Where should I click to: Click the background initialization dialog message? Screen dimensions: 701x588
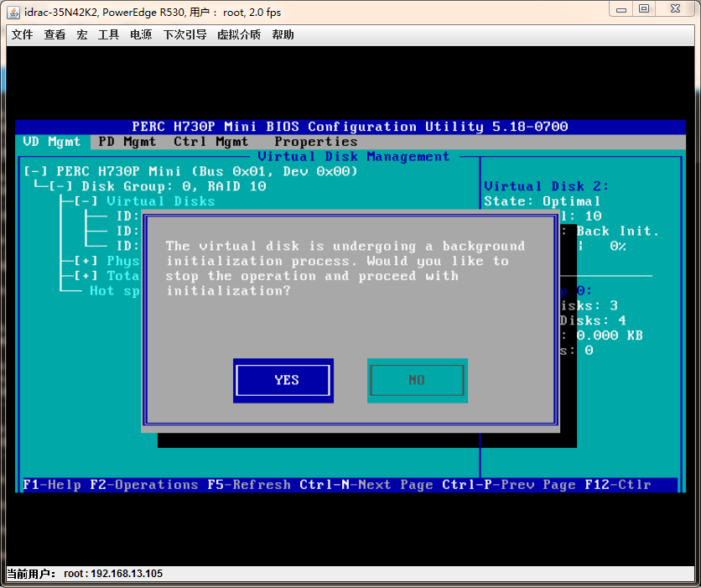(345, 268)
